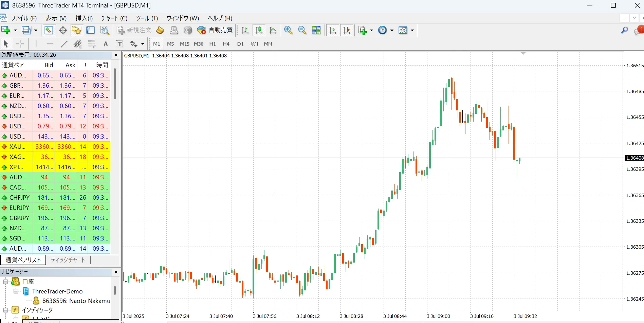This screenshot has height=323, width=644.
Task: Toggle the Terminal window icon
Action: [x=91, y=30]
